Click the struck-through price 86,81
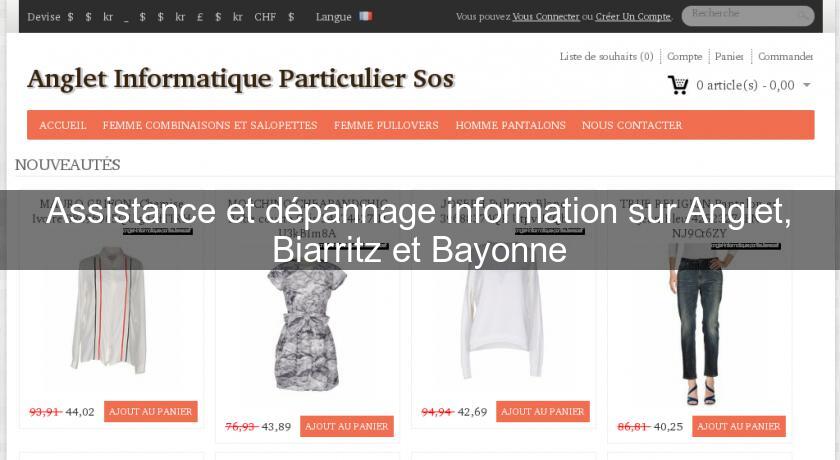Image resolution: width=840 pixels, height=460 pixels. [633, 427]
